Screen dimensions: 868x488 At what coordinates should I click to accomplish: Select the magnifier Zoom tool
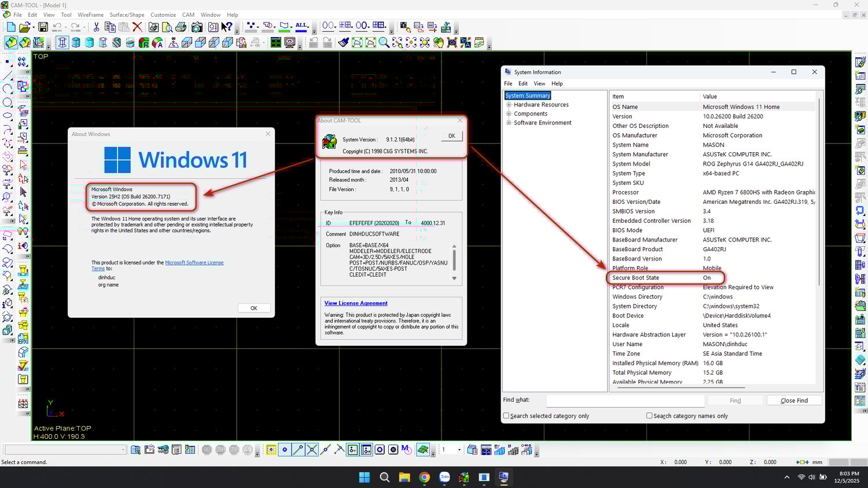(384, 43)
